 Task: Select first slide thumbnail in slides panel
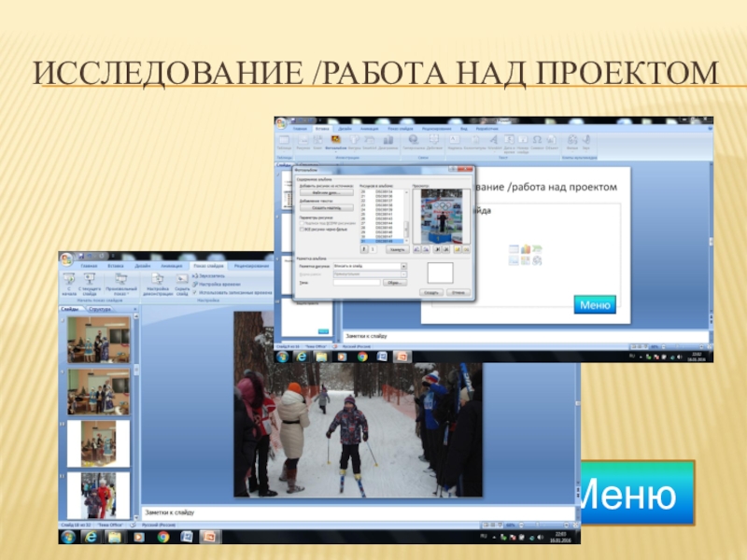[x=98, y=339]
